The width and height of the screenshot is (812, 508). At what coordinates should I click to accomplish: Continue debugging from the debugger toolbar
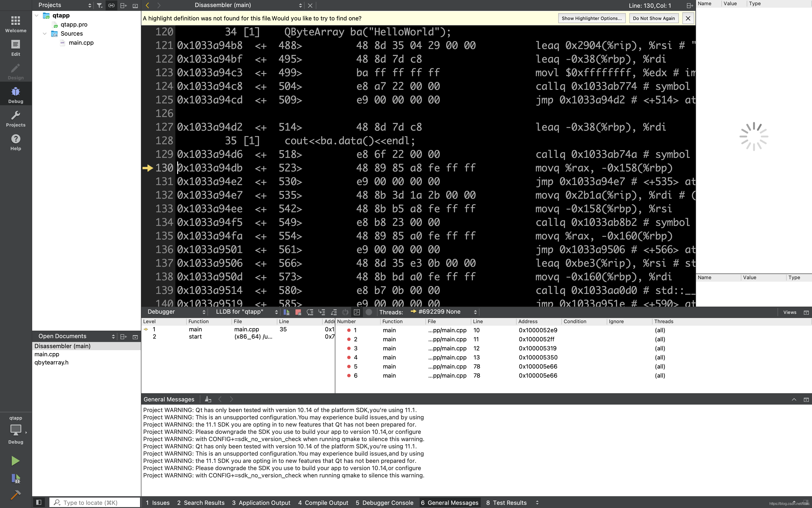287,312
